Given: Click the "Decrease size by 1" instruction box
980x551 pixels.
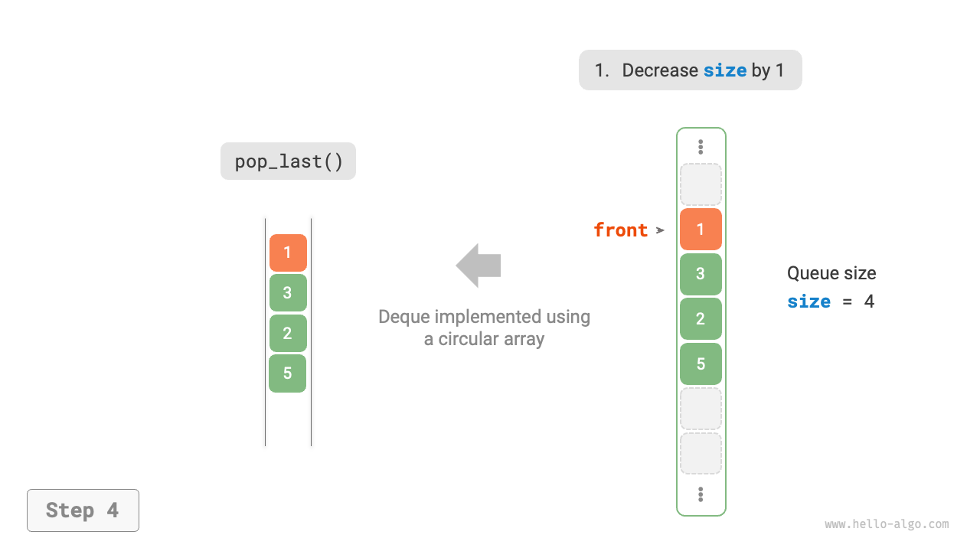Looking at the screenshot, I should pos(690,70).
